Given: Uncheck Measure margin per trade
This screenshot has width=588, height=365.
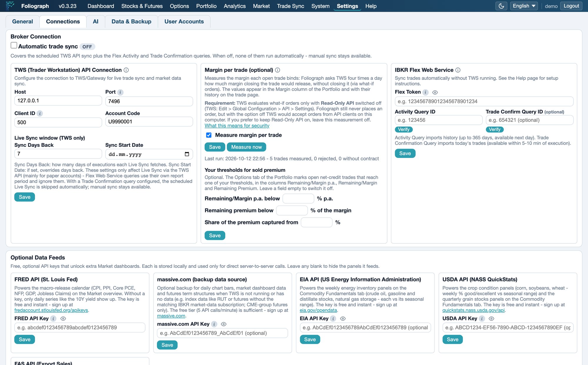Looking at the screenshot, I should pos(209,135).
